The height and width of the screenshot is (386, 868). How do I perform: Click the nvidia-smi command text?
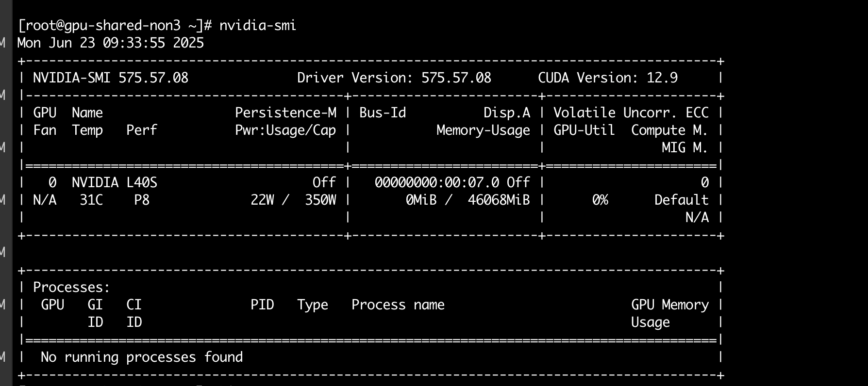coord(257,25)
